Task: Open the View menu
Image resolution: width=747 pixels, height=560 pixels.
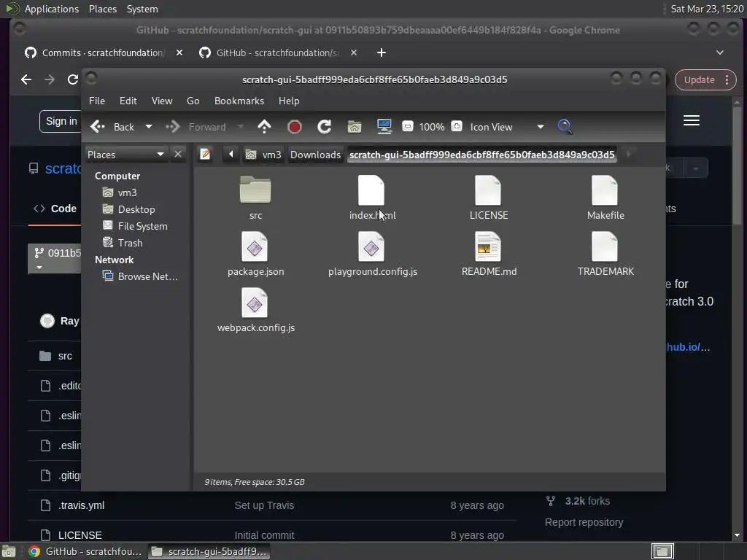Action: coord(162,101)
